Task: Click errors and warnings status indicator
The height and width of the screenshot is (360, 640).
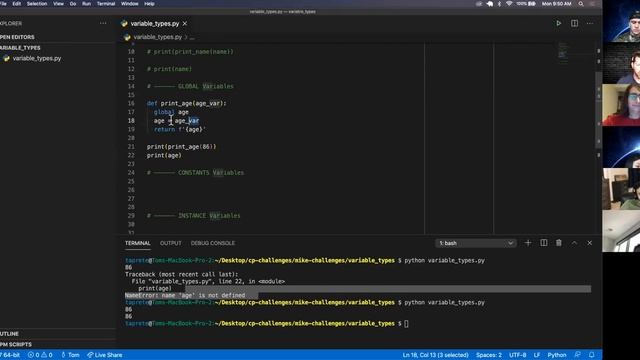Action: coord(40,355)
